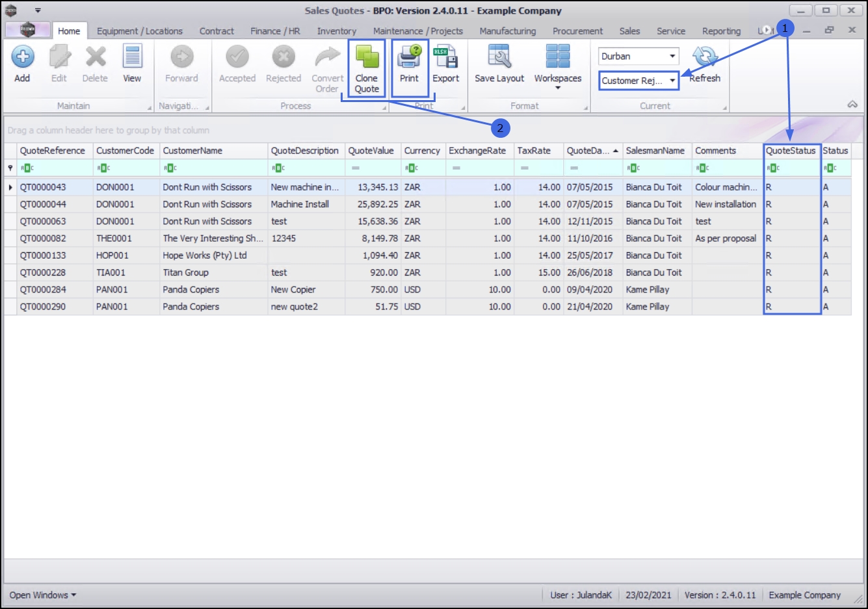
Task: Click the filter field under QuoteReference
Action: [55, 168]
